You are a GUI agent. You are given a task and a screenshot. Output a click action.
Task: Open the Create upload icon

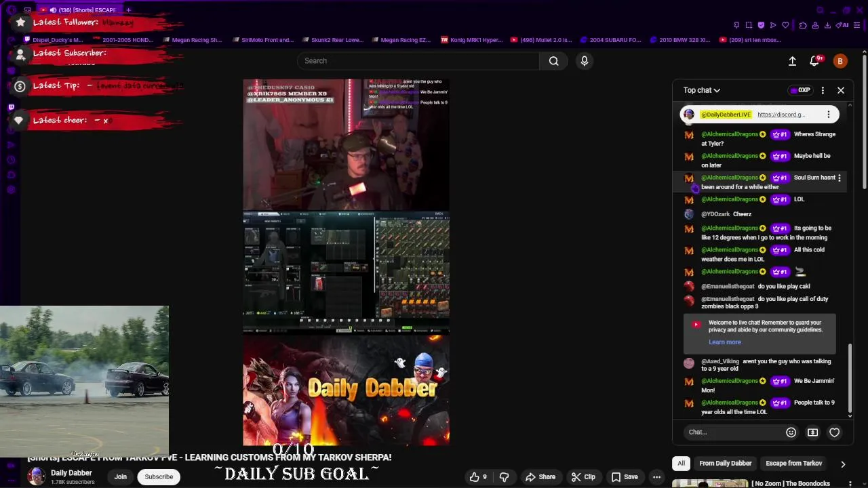(x=792, y=61)
